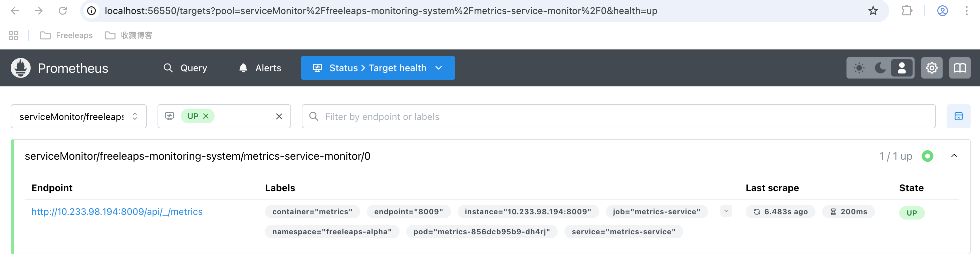The image size is (980, 268).
Task: Go to the Query menu item
Action: (x=185, y=68)
